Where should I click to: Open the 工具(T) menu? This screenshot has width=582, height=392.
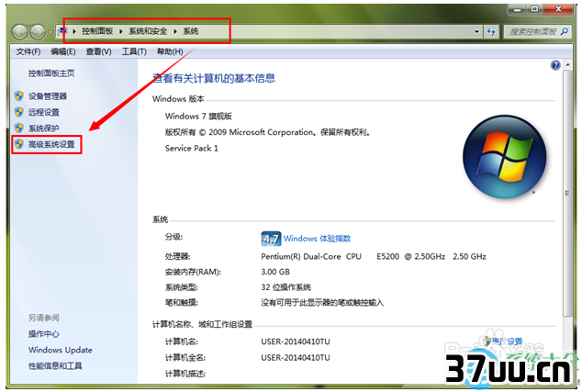pos(134,51)
